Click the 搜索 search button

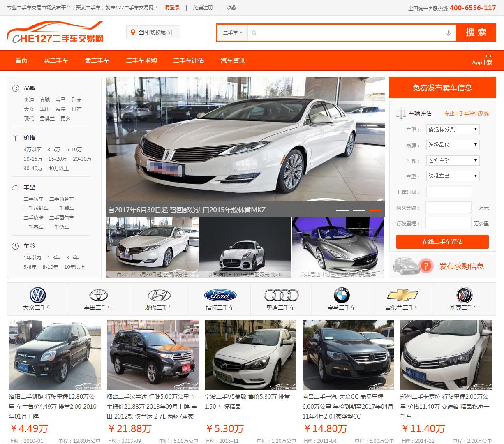(476, 33)
